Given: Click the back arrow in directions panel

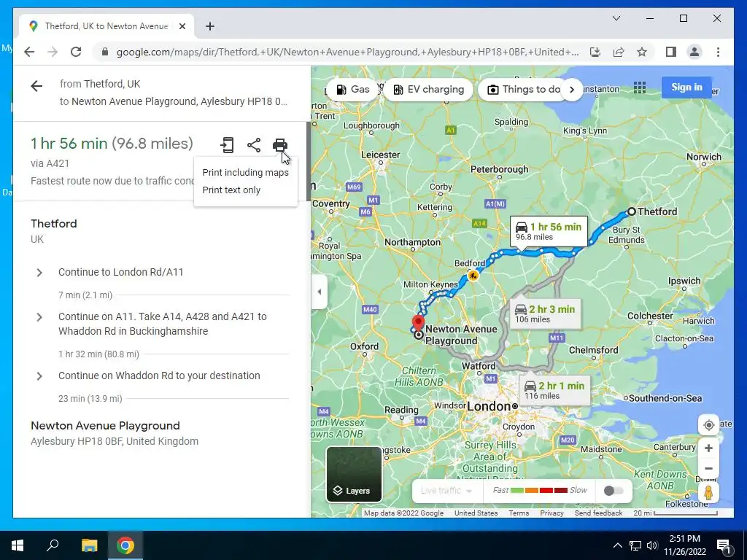Looking at the screenshot, I should tap(36, 86).
